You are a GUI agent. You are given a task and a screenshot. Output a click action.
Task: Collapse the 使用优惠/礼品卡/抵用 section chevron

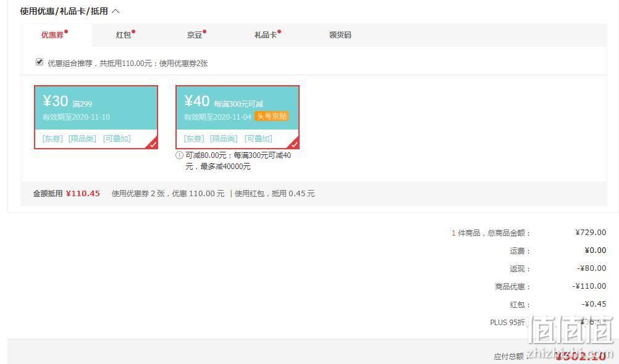(116, 12)
